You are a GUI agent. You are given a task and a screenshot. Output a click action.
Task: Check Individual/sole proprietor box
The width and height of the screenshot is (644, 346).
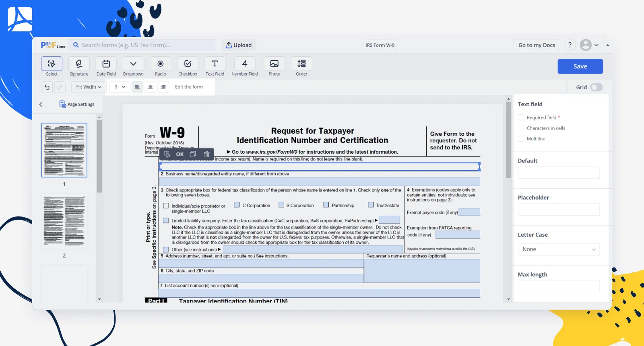166,206
